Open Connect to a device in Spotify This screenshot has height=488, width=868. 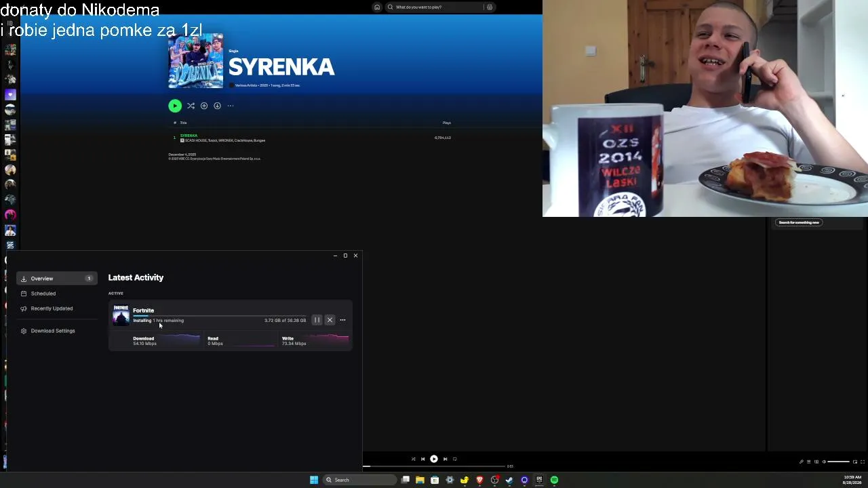coord(816,462)
